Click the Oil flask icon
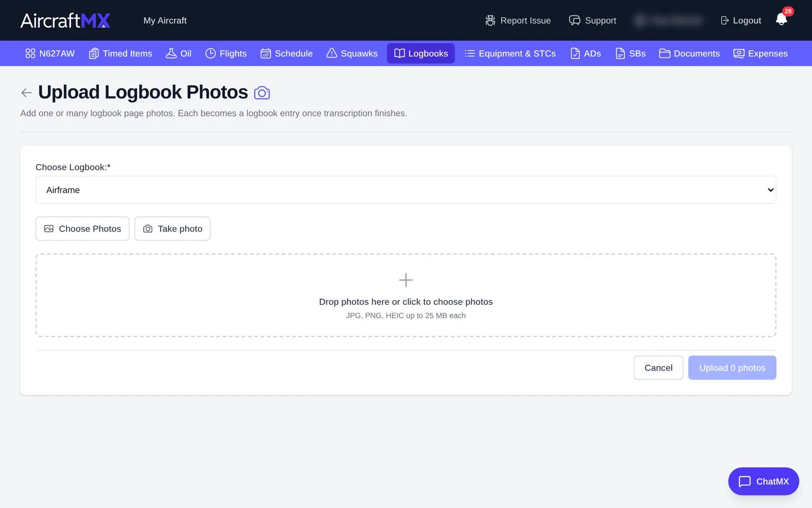The width and height of the screenshot is (812, 508). click(171, 53)
